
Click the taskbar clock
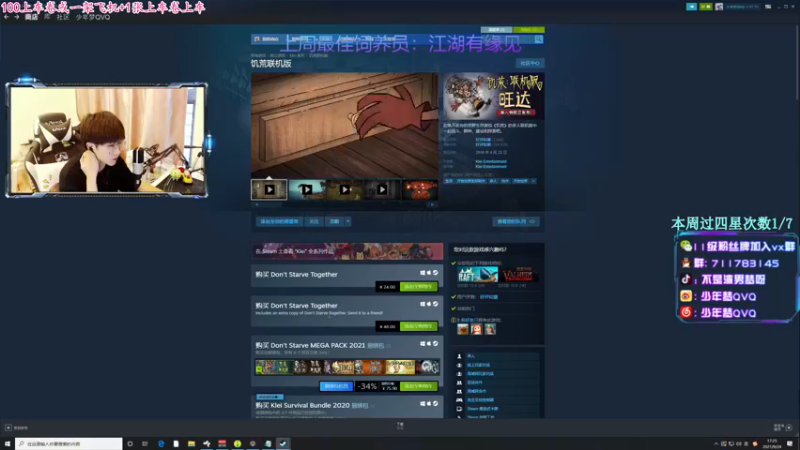772,444
